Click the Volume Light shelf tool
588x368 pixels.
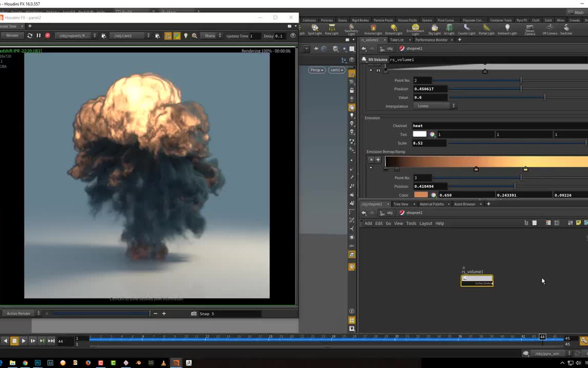373,30
